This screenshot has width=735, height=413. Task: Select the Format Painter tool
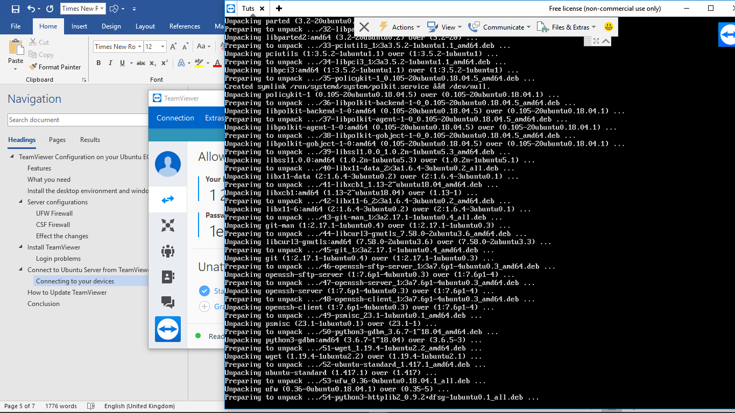pos(55,67)
